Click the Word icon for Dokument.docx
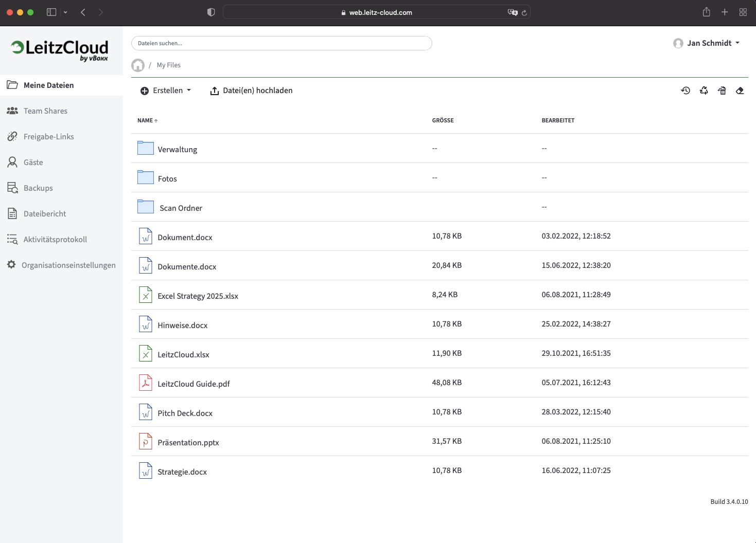The width and height of the screenshot is (756, 543). coord(146,236)
